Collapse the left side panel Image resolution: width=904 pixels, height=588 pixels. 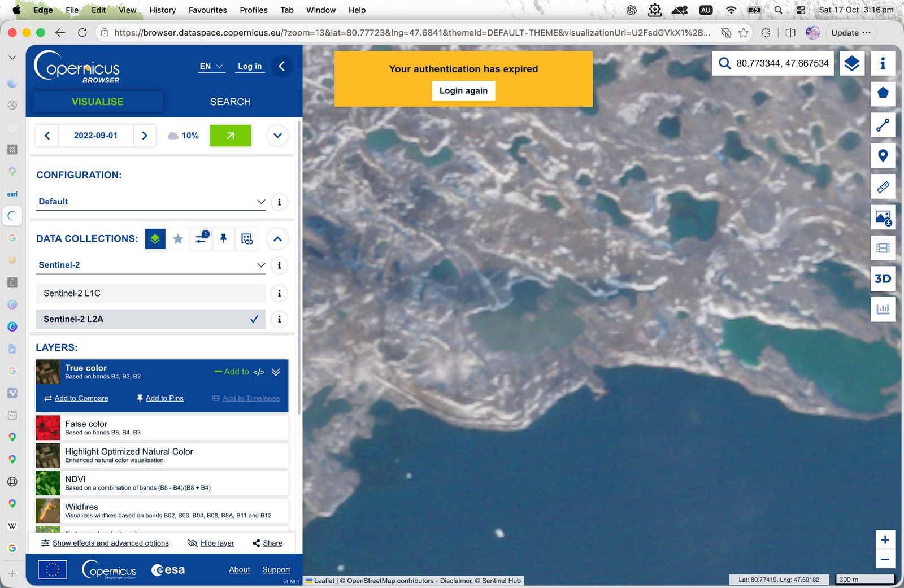[x=282, y=66]
